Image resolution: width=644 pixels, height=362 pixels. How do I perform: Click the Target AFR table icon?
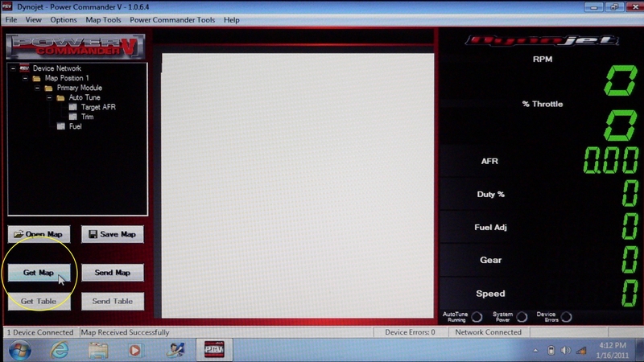click(x=73, y=107)
